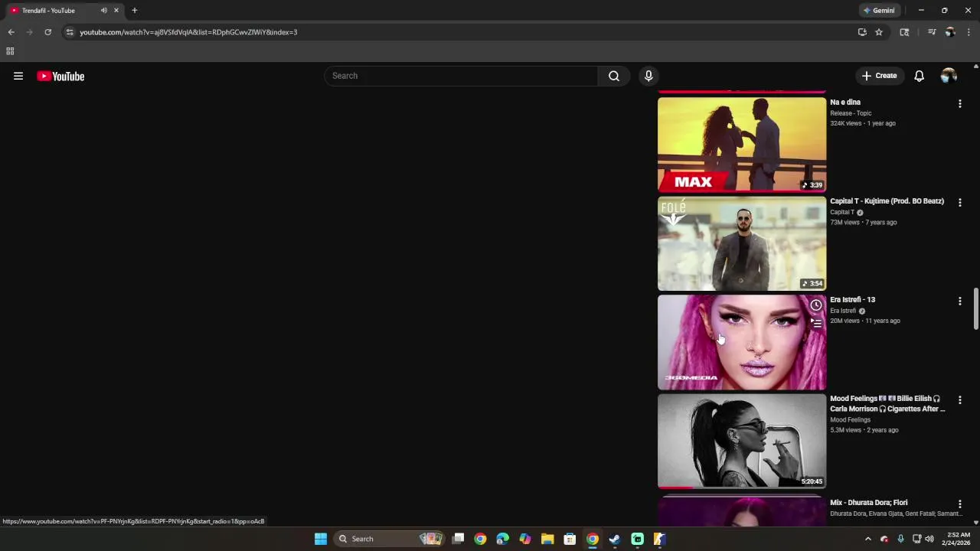
Task: Open options menu for Mood Feelings video
Action: 959,399
